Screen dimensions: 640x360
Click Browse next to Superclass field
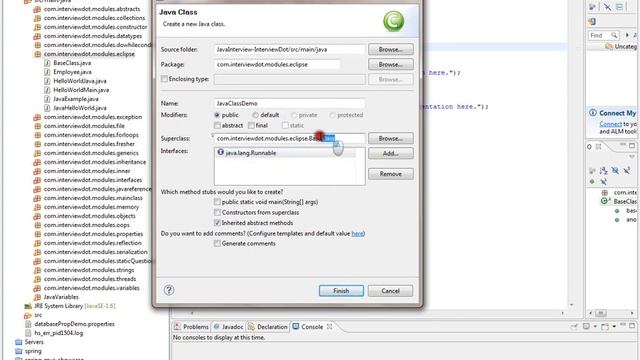(391, 138)
